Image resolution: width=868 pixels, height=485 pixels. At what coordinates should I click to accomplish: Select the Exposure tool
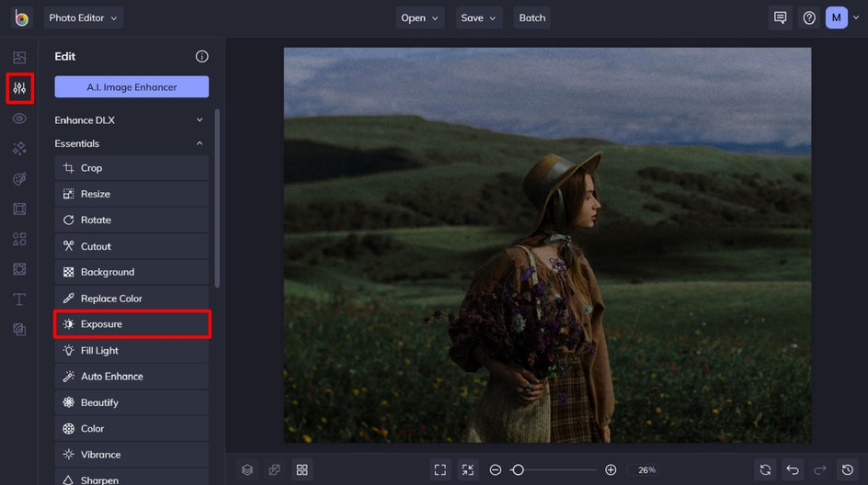[131, 324]
